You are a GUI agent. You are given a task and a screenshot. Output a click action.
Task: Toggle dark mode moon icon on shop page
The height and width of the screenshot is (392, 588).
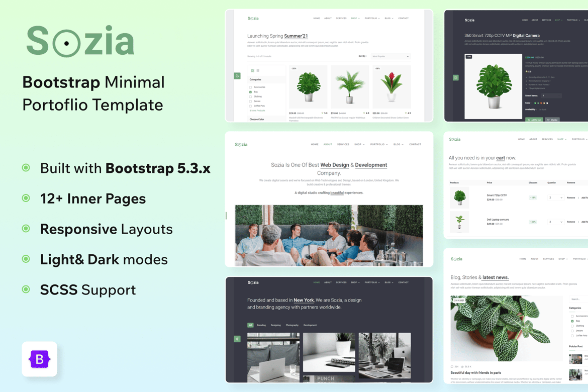237,76
